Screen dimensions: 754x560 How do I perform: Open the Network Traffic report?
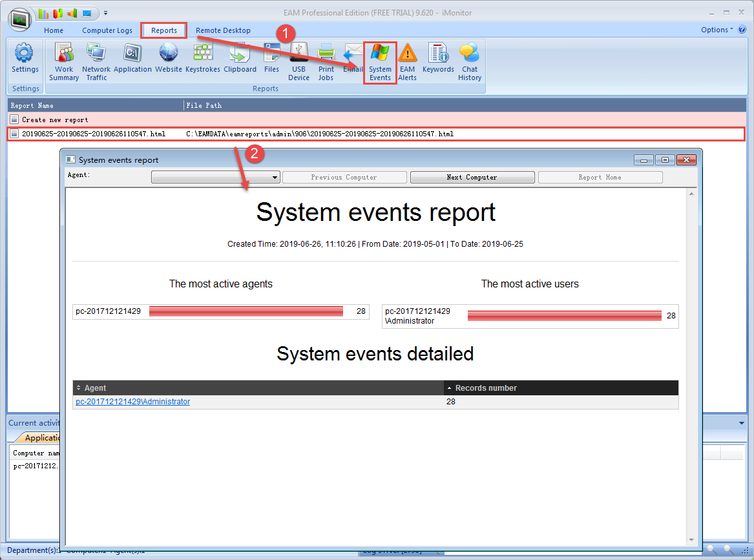pyautogui.click(x=96, y=61)
